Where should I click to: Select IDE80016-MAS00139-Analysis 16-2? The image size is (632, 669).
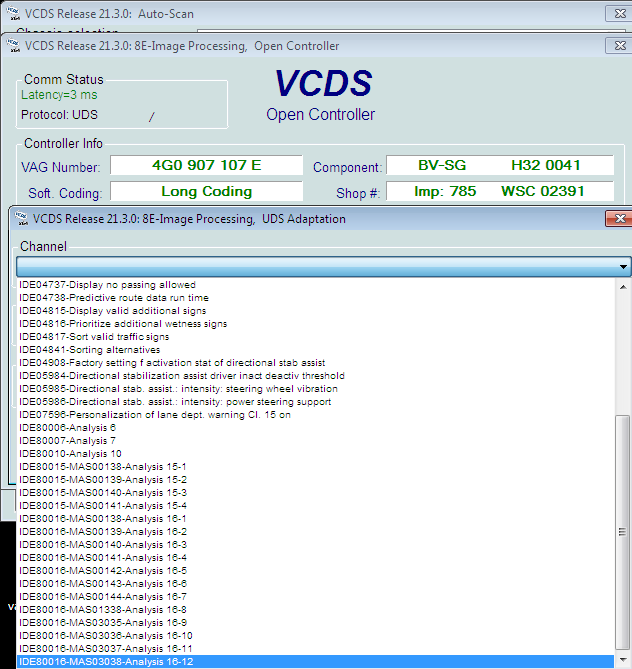tap(315, 532)
